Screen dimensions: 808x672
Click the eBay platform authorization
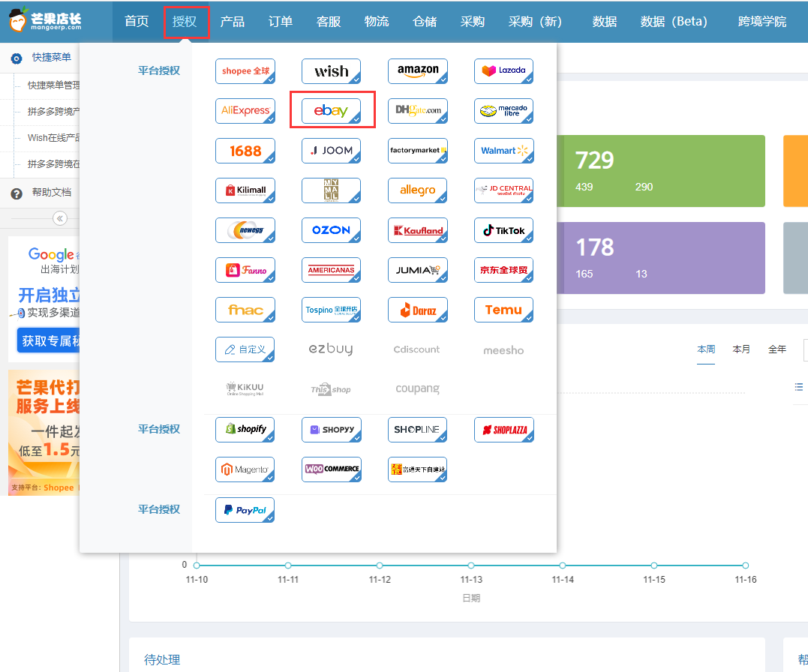coord(331,111)
